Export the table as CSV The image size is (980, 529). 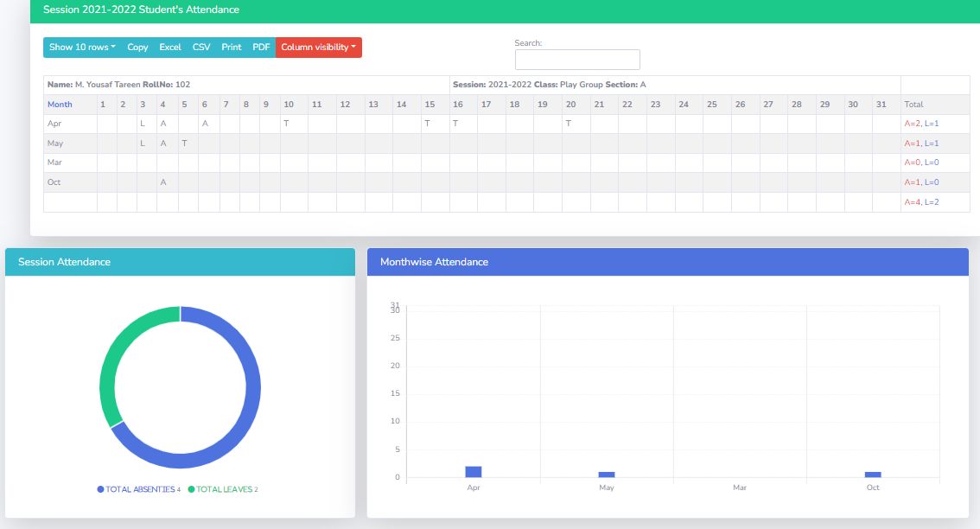[x=201, y=48]
